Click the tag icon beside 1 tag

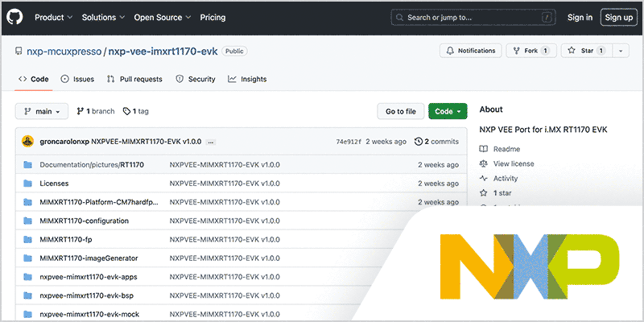pos(126,111)
